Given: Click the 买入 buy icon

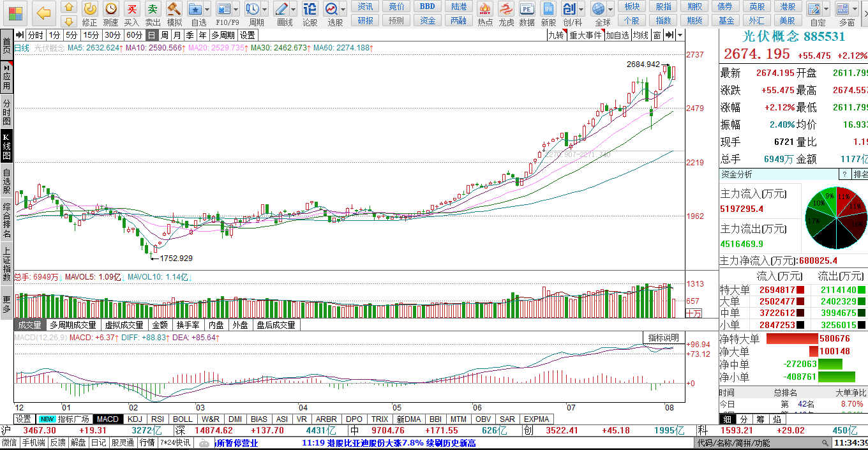Looking at the screenshot, I should tap(131, 9).
